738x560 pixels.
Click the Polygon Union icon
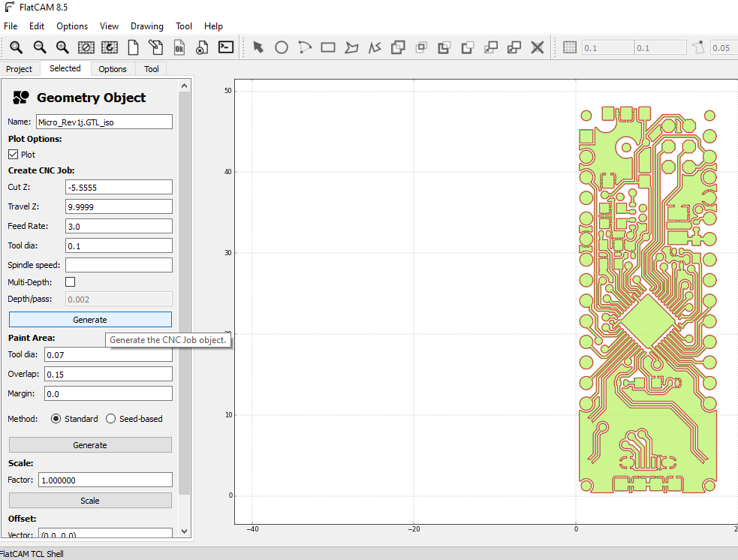(398, 47)
